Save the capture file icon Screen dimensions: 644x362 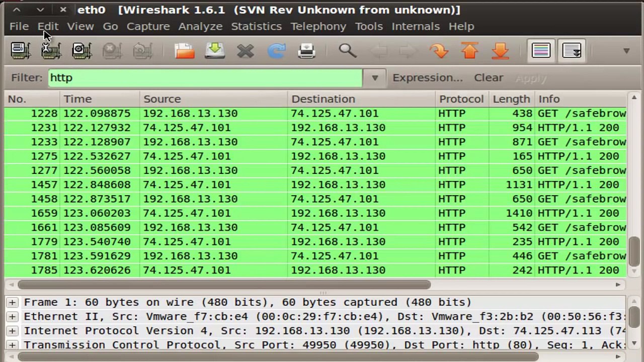point(215,50)
